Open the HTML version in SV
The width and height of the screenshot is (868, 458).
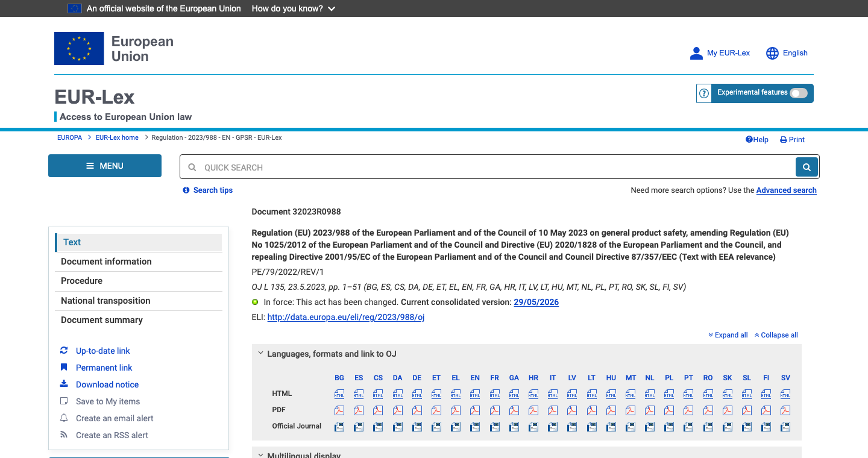tap(785, 394)
